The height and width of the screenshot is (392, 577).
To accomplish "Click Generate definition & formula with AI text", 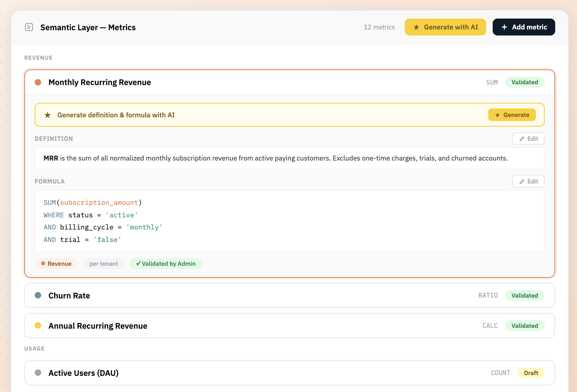I will point(116,115).
